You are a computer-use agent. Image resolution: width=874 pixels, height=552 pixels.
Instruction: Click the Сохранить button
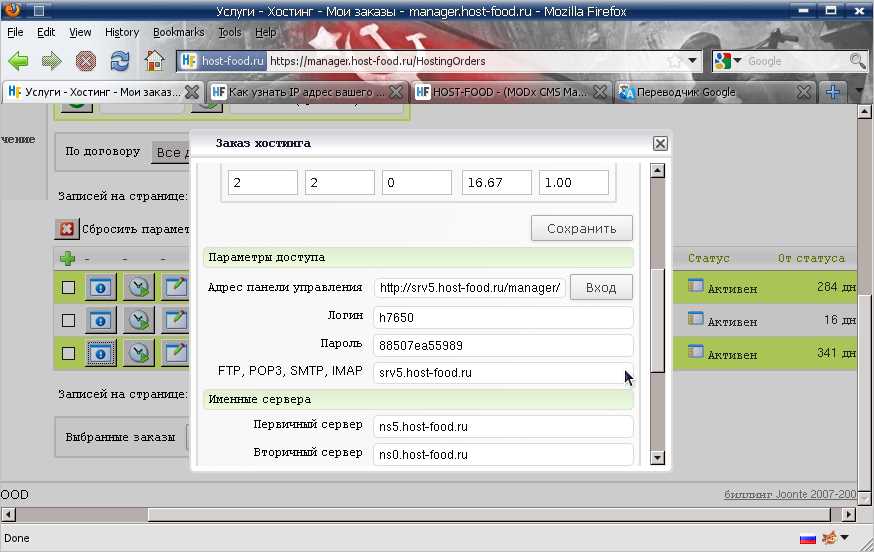pyautogui.click(x=581, y=229)
